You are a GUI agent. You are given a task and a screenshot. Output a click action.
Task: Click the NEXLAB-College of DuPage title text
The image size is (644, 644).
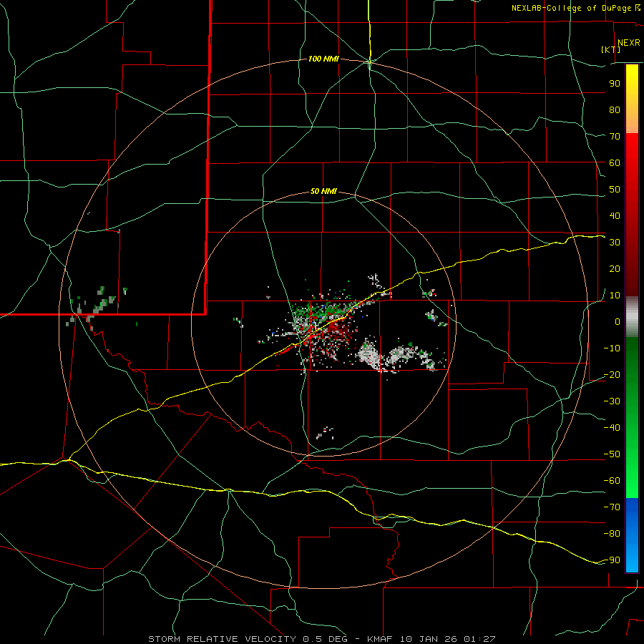click(x=572, y=8)
